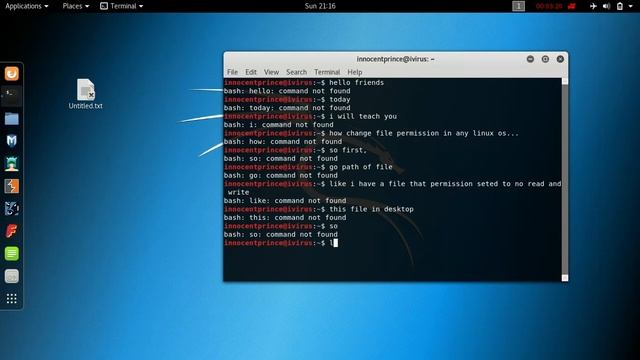Open the Places dropdown menu
Image resolution: width=640 pixels, height=360 pixels.
(x=76, y=6)
